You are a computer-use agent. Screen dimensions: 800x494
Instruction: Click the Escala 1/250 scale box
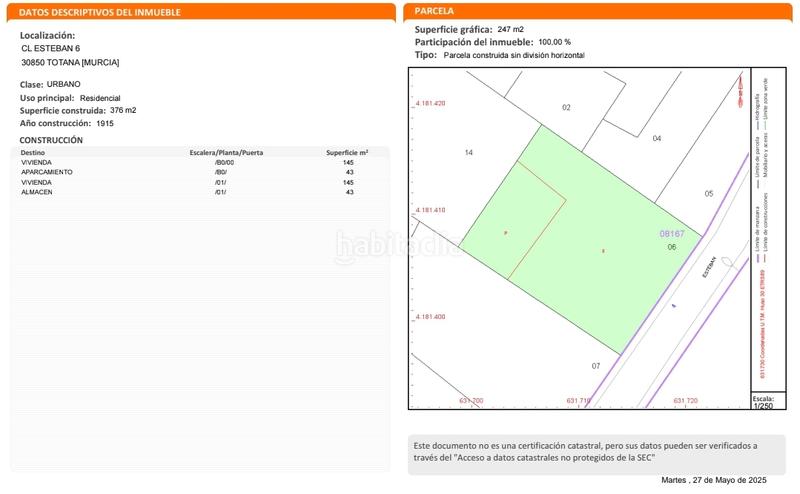(x=763, y=402)
